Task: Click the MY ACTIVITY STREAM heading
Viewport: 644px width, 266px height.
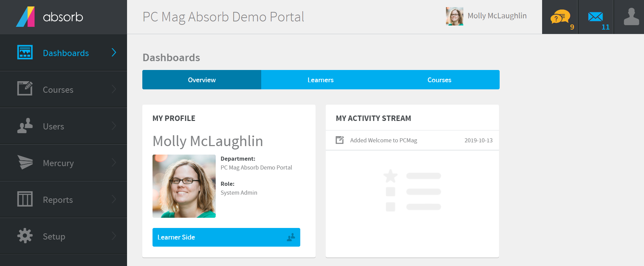Action: [373, 118]
